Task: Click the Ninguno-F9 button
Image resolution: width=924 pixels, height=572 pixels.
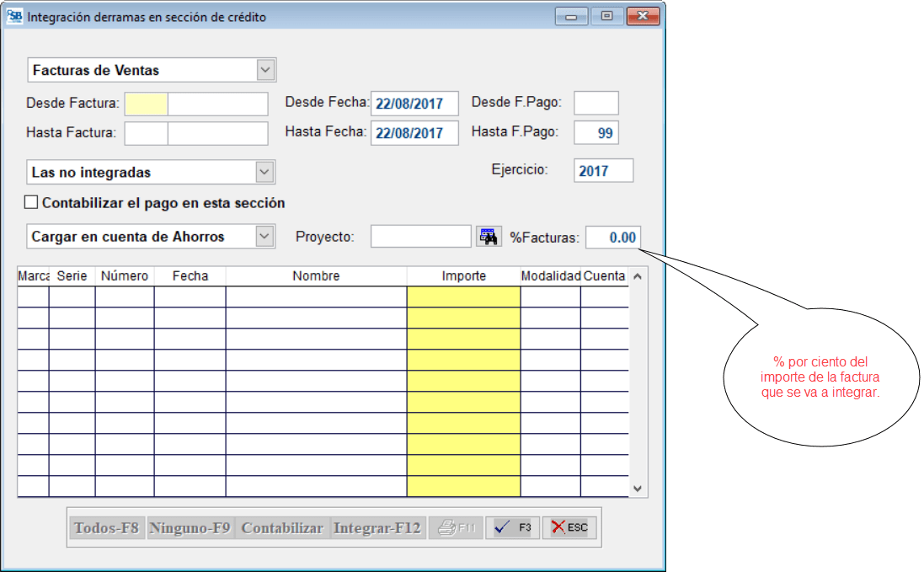Action: pos(190,528)
